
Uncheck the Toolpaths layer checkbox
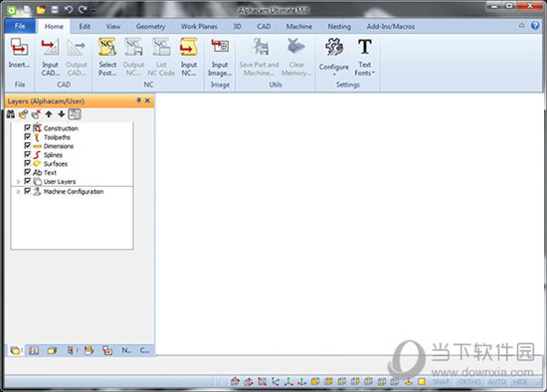tap(27, 136)
